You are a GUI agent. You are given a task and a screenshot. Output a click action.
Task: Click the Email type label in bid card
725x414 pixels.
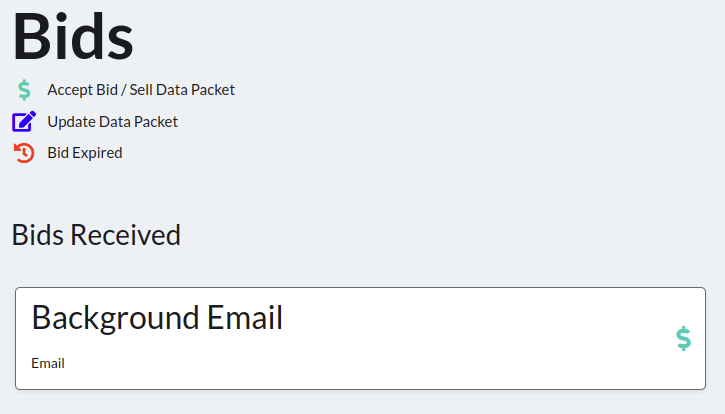48,363
